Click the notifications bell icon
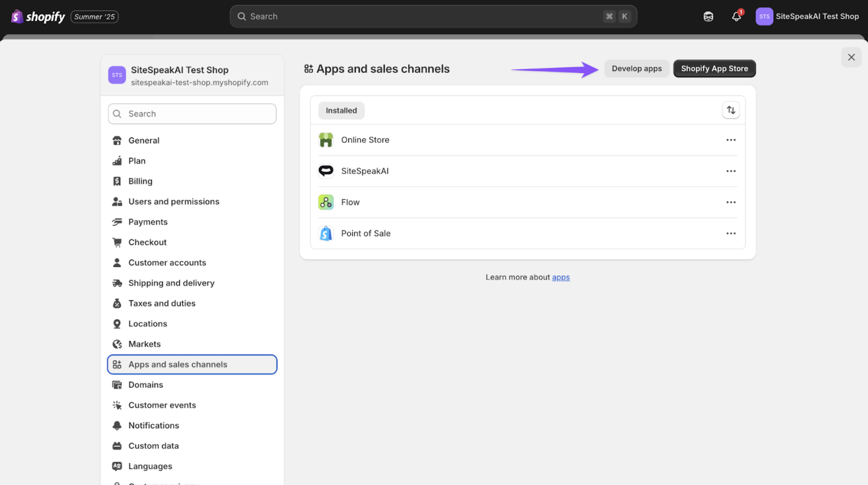This screenshot has height=485, width=868. tap(736, 16)
